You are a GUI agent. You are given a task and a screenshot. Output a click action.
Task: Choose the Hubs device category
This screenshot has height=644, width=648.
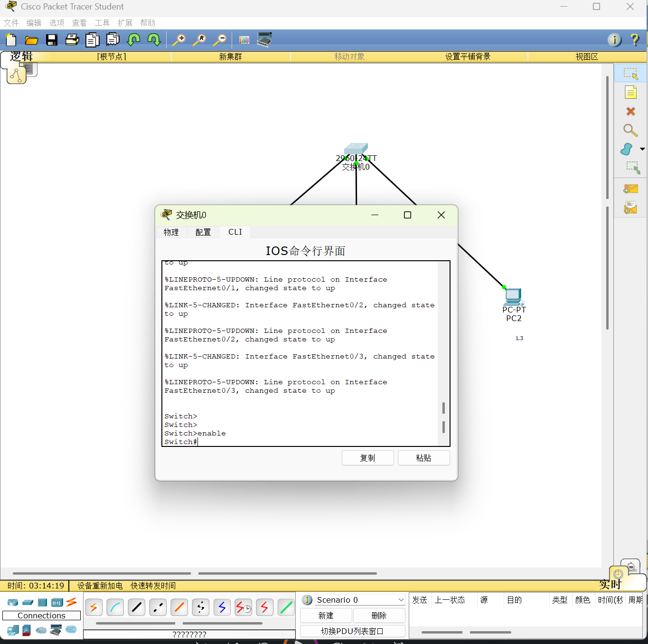point(43,603)
